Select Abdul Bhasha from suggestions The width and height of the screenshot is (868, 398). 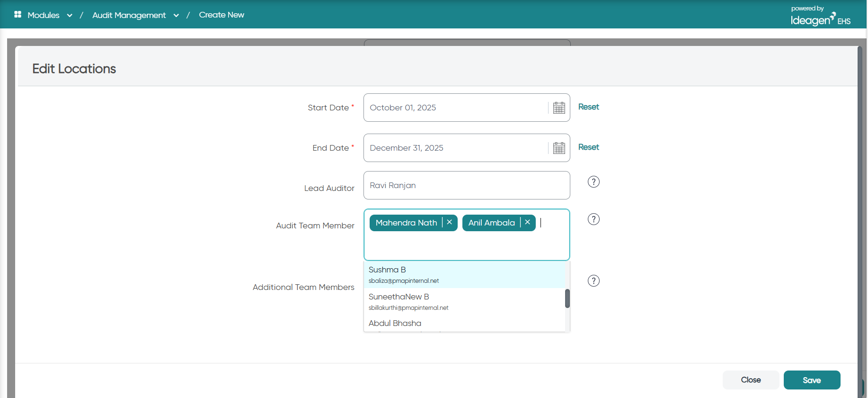(464, 324)
